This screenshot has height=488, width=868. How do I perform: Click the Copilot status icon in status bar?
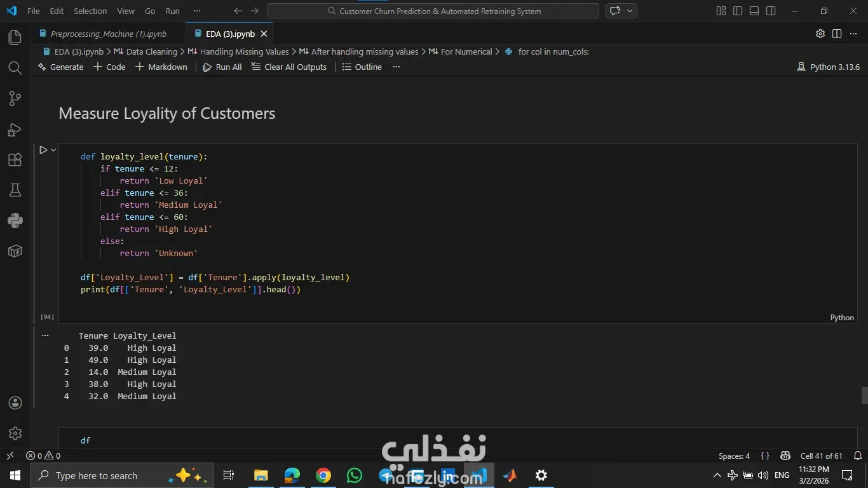click(785, 456)
